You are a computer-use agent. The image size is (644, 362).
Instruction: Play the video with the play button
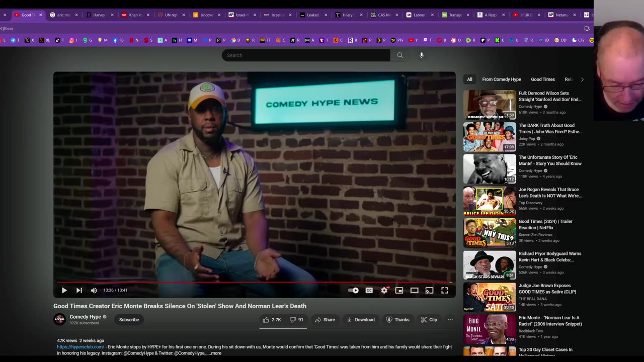(64, 290)
